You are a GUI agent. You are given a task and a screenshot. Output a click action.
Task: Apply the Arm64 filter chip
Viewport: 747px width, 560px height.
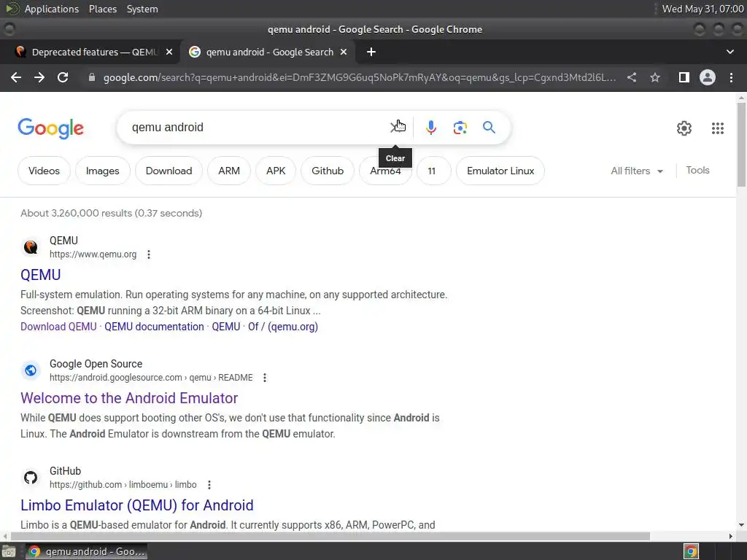point(385,171)
